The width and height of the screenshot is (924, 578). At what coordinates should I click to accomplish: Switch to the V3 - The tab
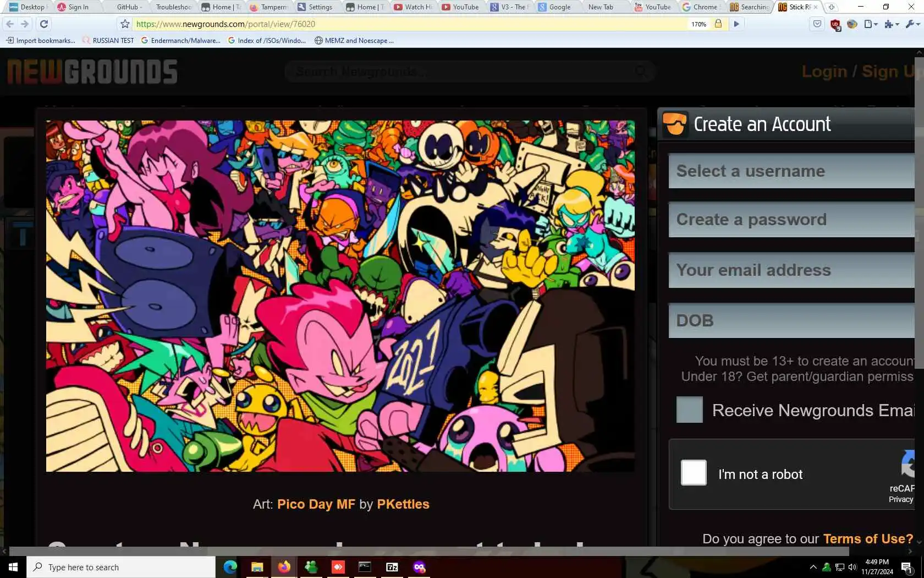coord(509,7)
